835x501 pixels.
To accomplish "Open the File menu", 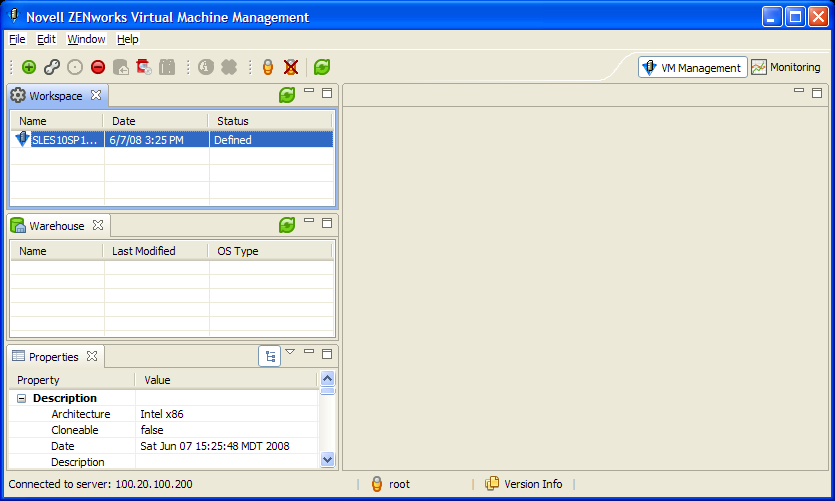I will coord(17,39).
